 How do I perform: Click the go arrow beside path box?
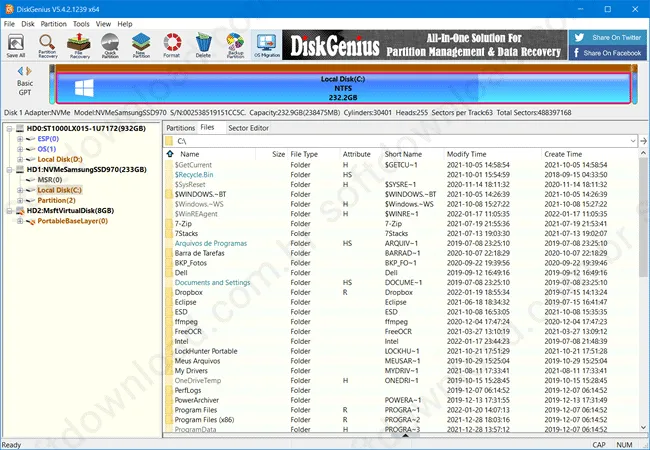pyautogui.click(x=643, y=141)
